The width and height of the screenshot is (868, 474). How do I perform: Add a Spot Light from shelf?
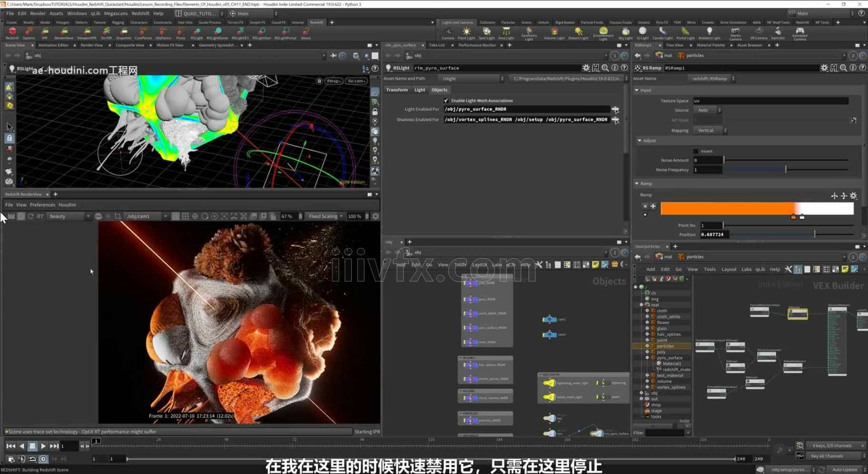click(486, 32)
